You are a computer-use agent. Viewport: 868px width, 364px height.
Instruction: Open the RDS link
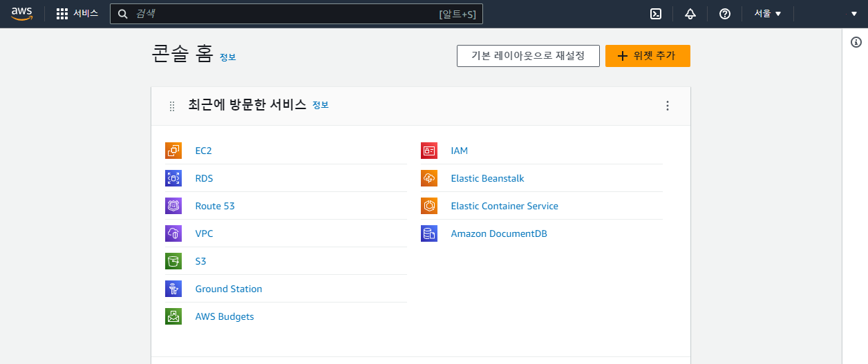[x=205, y=178]
